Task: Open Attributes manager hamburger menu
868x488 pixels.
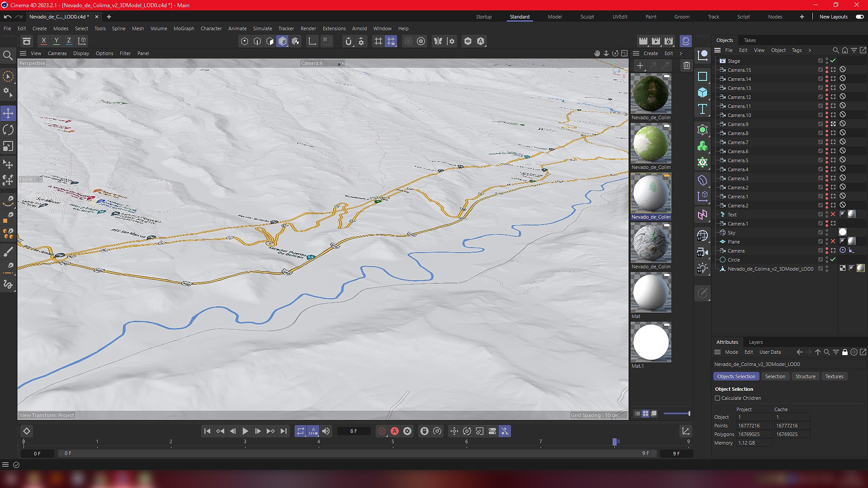Action: click(717, 352)
